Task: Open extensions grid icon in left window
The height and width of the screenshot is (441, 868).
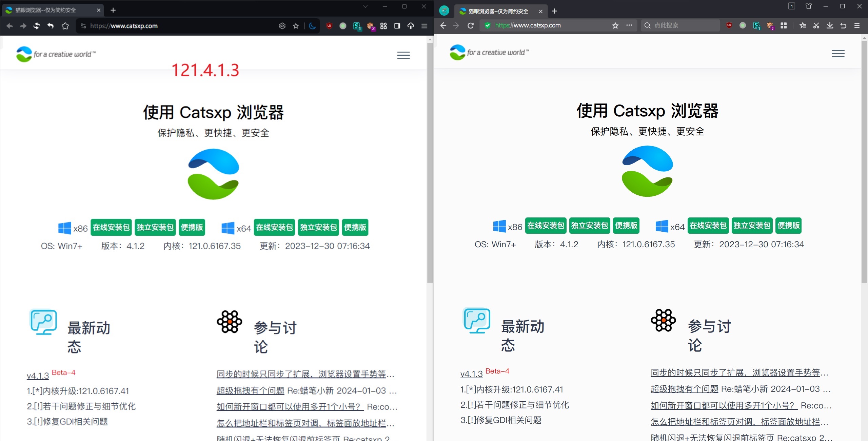Action: click(383, 26)
